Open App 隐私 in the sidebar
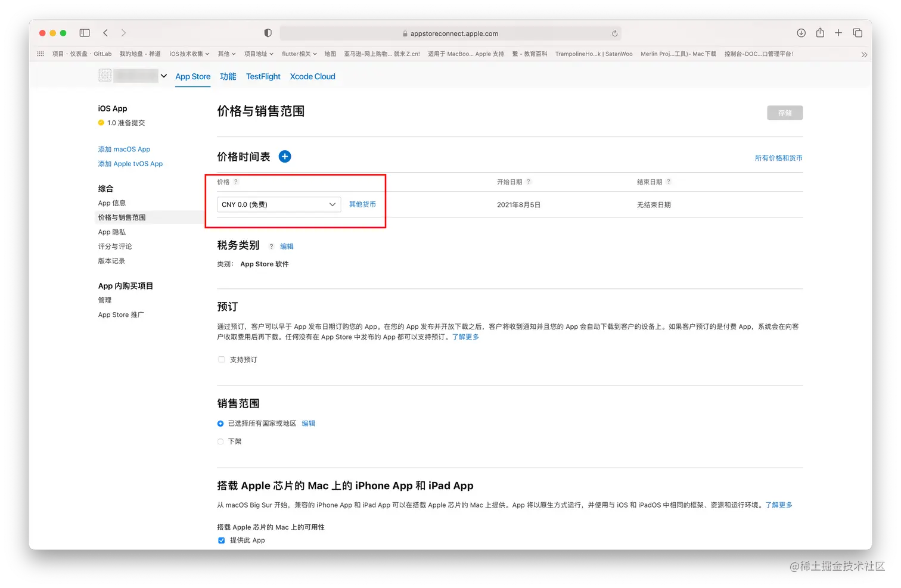This screenshot has width=901, height=588. 112,232
